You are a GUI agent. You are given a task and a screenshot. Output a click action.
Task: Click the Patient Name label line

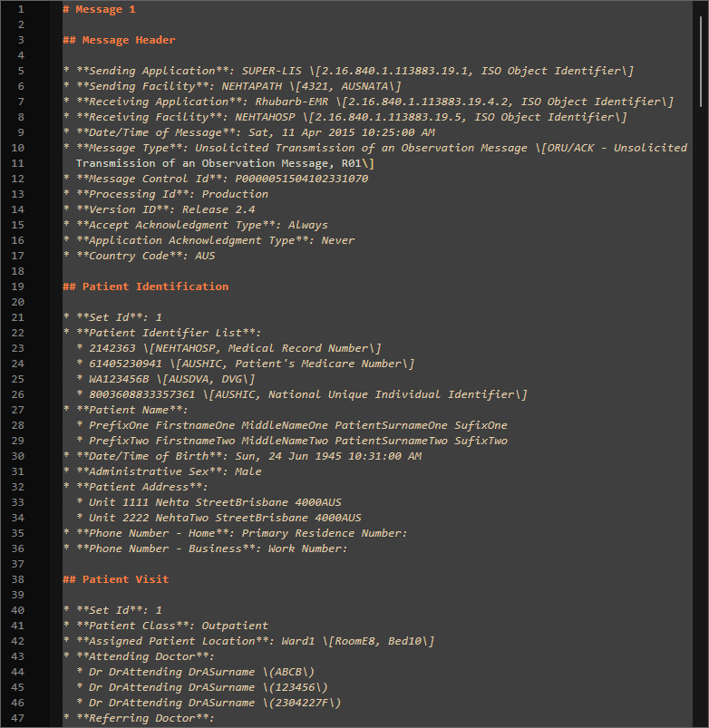click(x=126, y=410)
